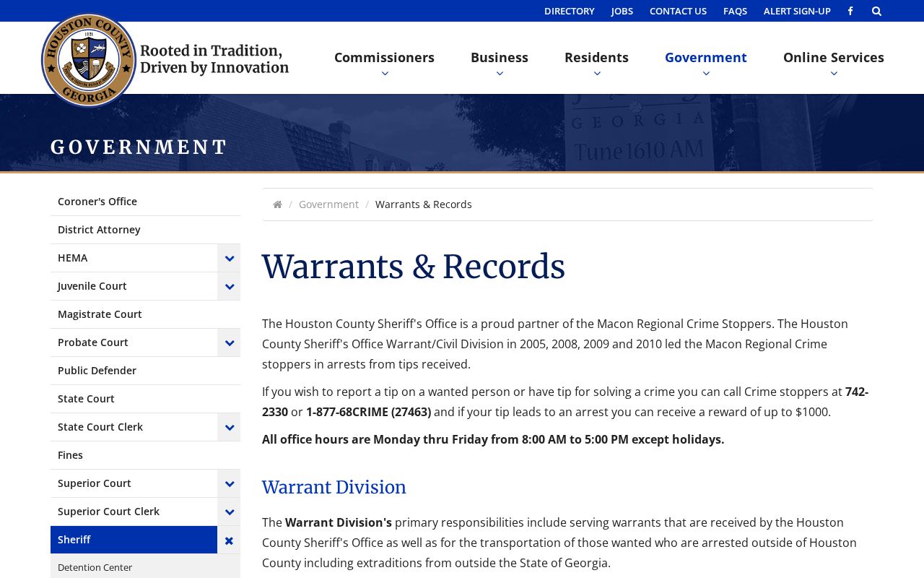Select Magistrate Court in sidebar
The height and width of the screenshot is (578, 924).
click(145, 314)
